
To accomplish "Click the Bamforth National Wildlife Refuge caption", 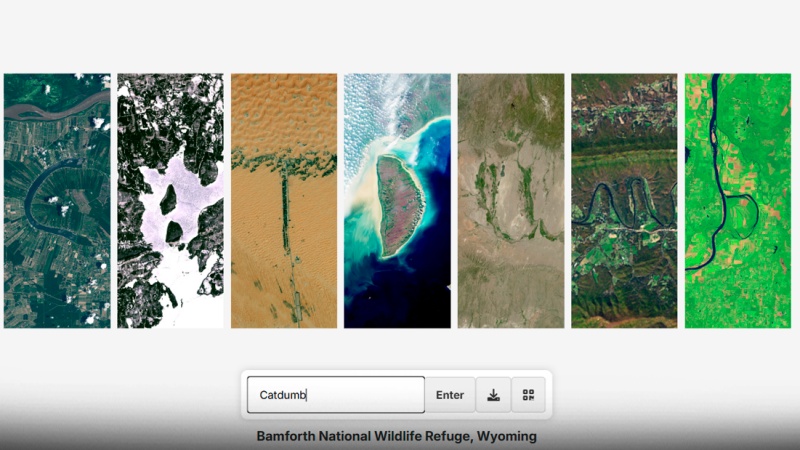I will (x=396, y=436).
